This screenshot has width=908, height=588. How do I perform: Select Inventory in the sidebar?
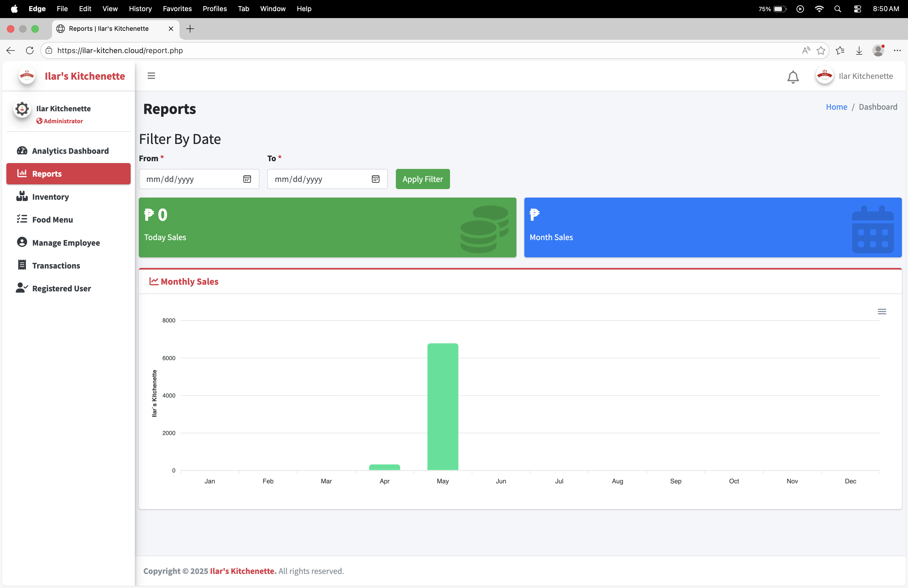(x=50, y=197)
